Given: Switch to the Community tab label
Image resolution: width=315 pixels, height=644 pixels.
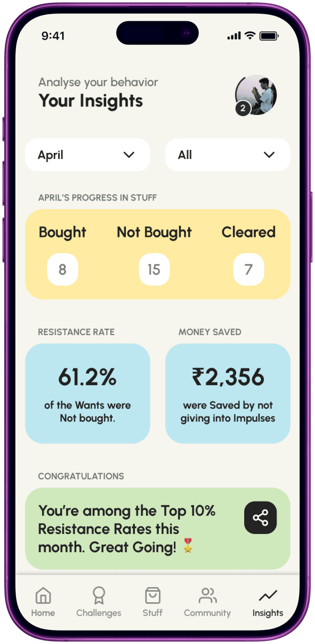Looking at the screenshot, I should pyautogui.click(x=207, y=613).
